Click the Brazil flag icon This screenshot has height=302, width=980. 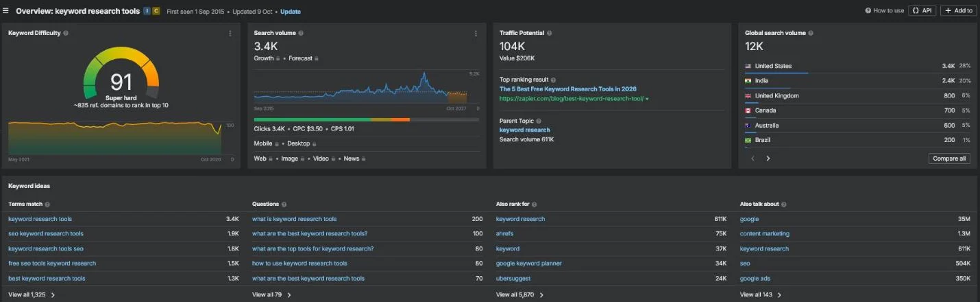click(x=748, y=140)
